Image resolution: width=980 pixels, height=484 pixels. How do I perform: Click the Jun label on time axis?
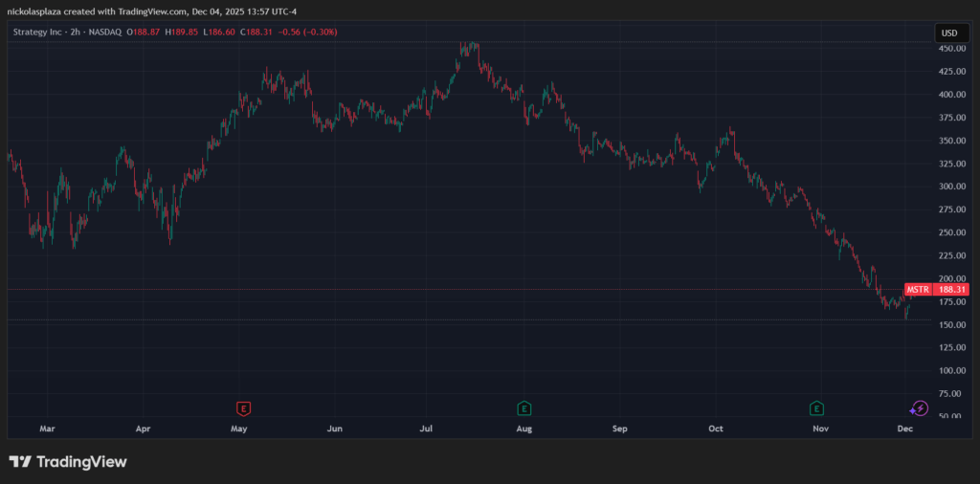point(334,430)
